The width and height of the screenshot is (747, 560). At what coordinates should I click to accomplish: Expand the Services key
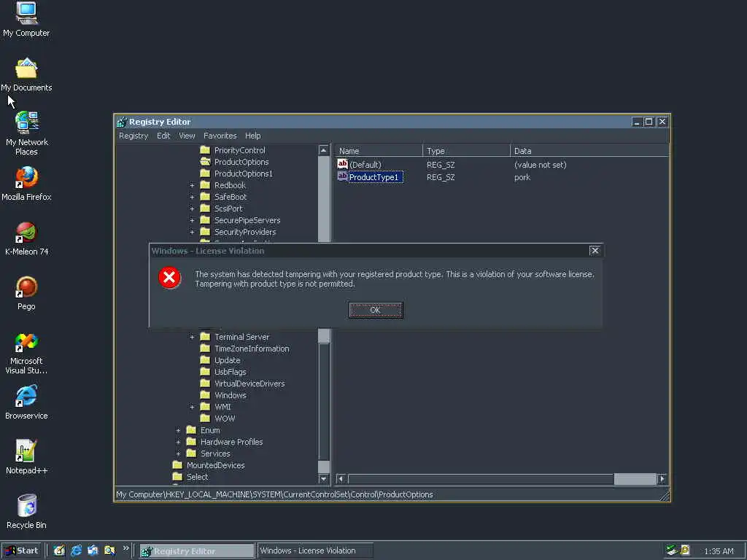point(178,454)
